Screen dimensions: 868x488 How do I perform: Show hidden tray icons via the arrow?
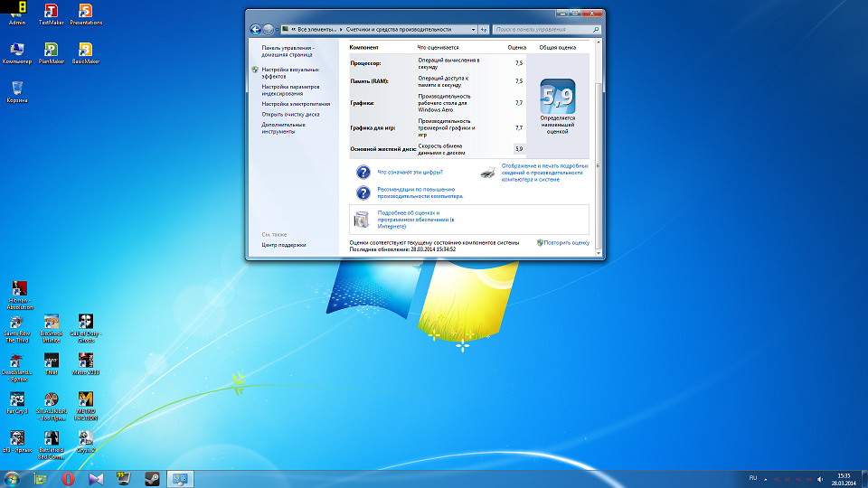coord(766,479)
